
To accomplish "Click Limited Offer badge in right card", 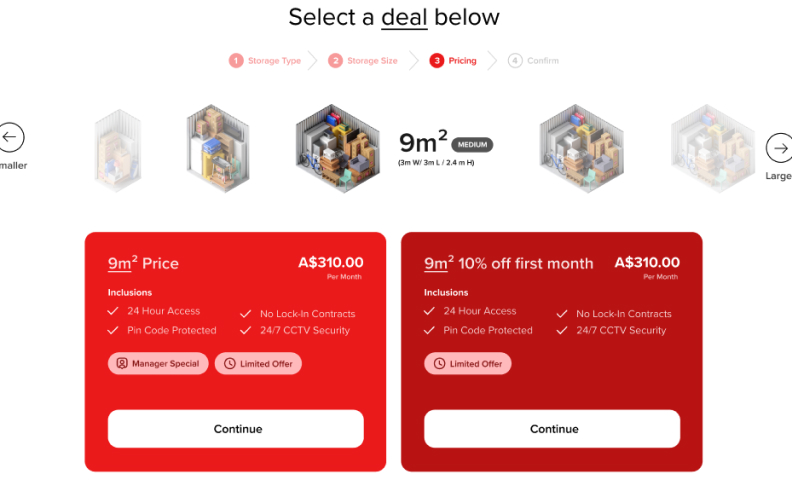I will point(467,364).
